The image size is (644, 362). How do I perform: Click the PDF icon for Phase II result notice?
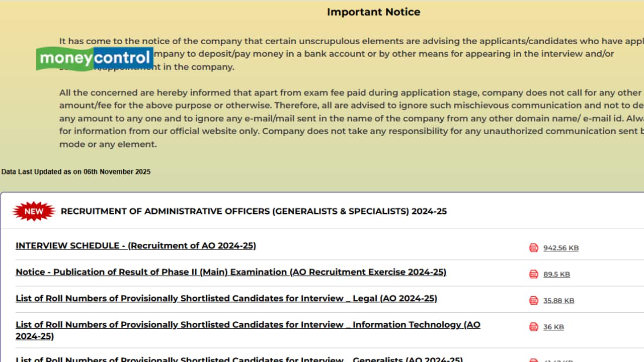pyautogui.click(x=533, y=274)
